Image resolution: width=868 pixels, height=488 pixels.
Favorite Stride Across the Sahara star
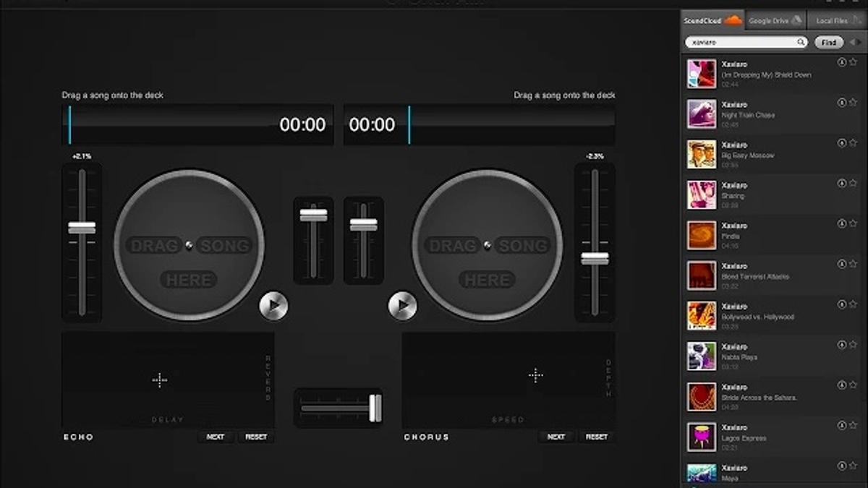(854, 385)
